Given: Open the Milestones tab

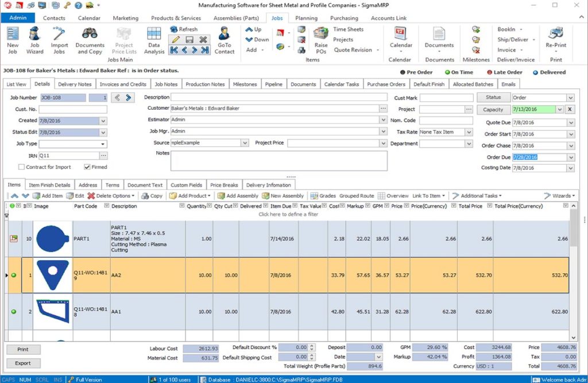Looking at the screenshot, I should pos(245,84).
